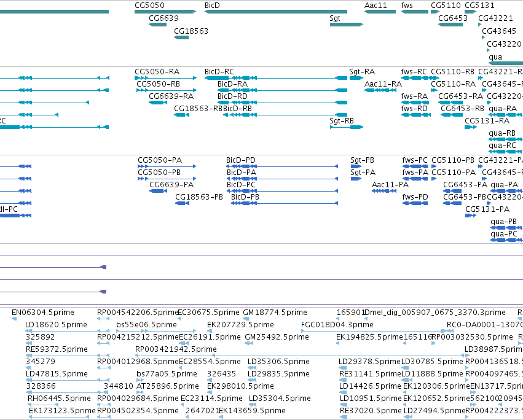Select protein BicD-PB
The width and height of the screenshot is (523, 420).
pyautogui.click(x=285, y=203)
